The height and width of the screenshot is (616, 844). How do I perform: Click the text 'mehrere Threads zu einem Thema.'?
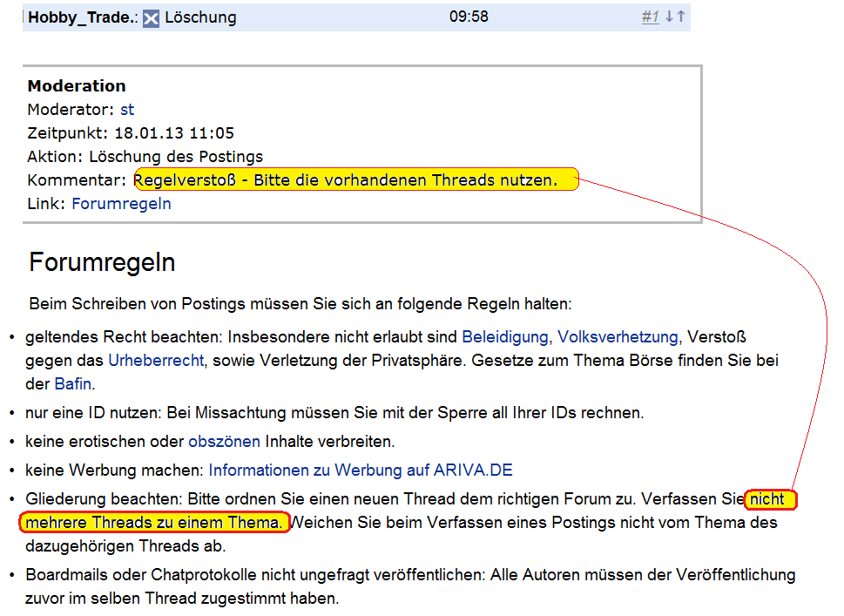pos(154,522)
